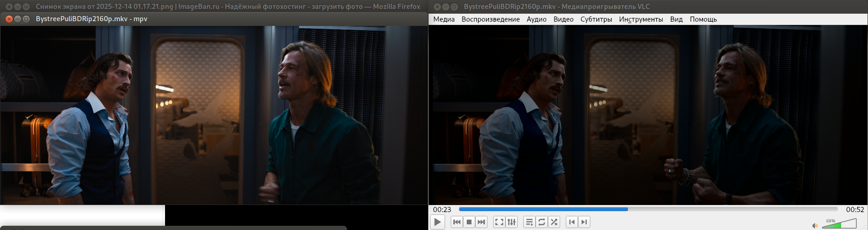The height and width of the screenshot is (230, 868).
Task: Mute audio using VLC speaker icon
Action: [815, 226]
